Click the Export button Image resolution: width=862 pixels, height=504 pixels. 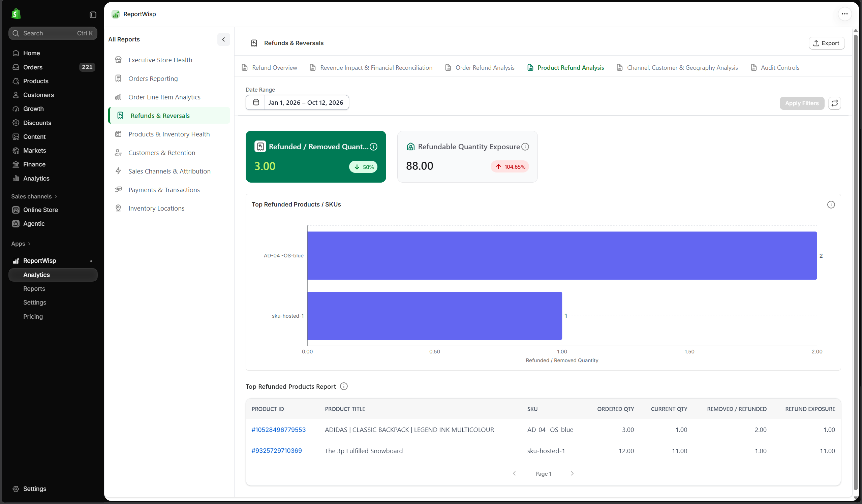click(826, 43)
